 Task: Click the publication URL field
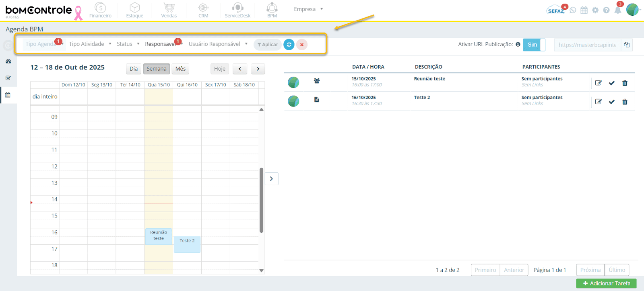click(588, 45)
